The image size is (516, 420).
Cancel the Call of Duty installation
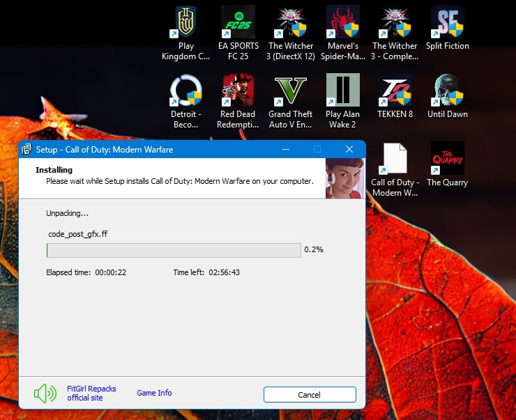coord(310,394)
